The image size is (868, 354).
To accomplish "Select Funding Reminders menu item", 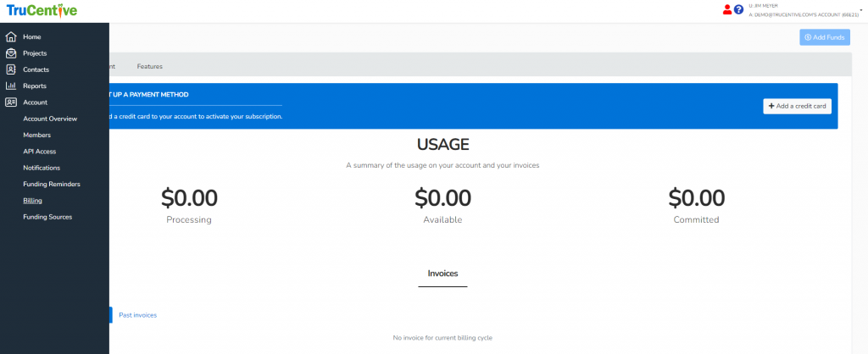I will [52, 184].
